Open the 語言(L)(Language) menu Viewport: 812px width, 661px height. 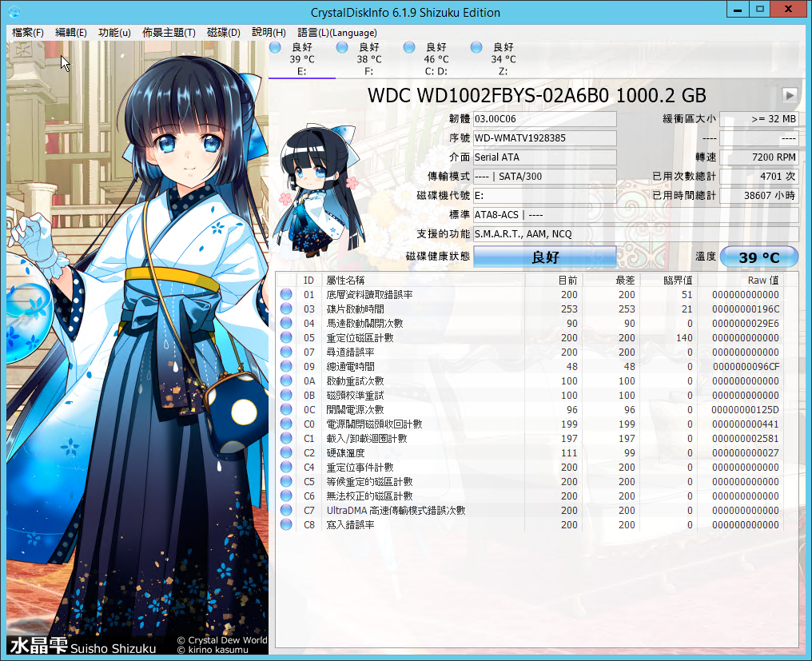(336, 33)
